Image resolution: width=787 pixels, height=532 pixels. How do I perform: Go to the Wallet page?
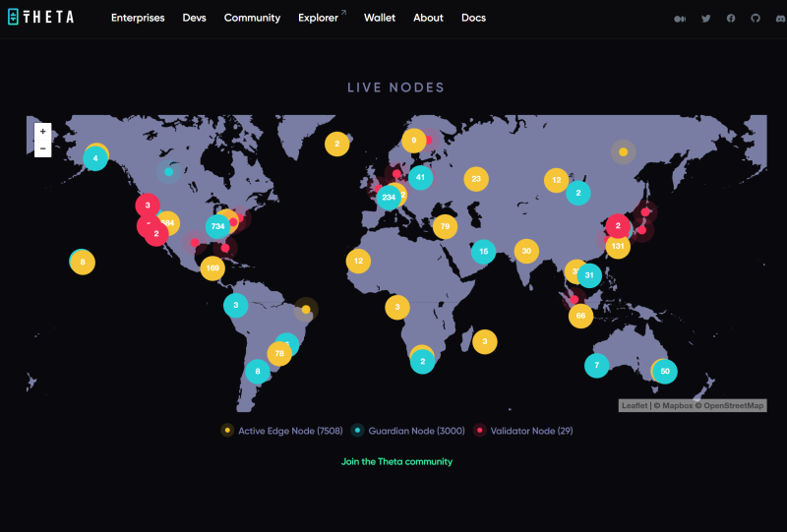coord(380,18)
